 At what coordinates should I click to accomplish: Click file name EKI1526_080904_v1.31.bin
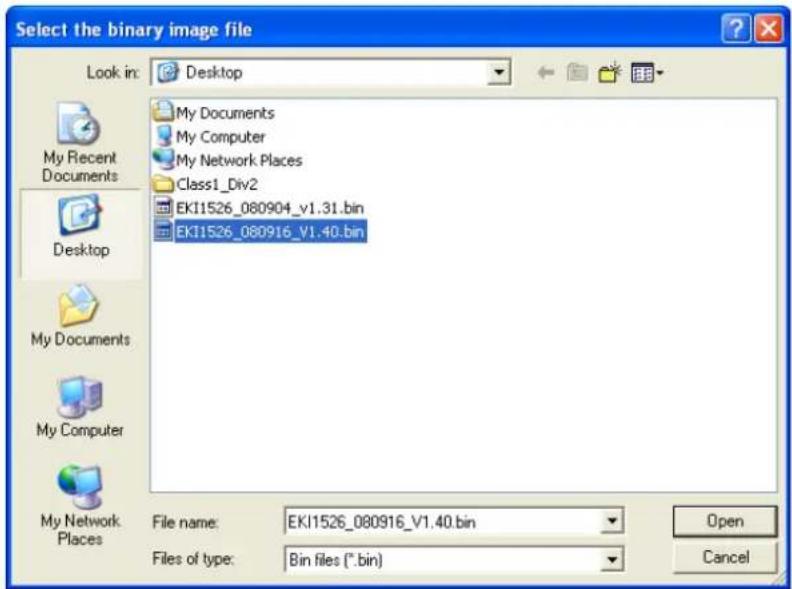[x=270, y=208]
